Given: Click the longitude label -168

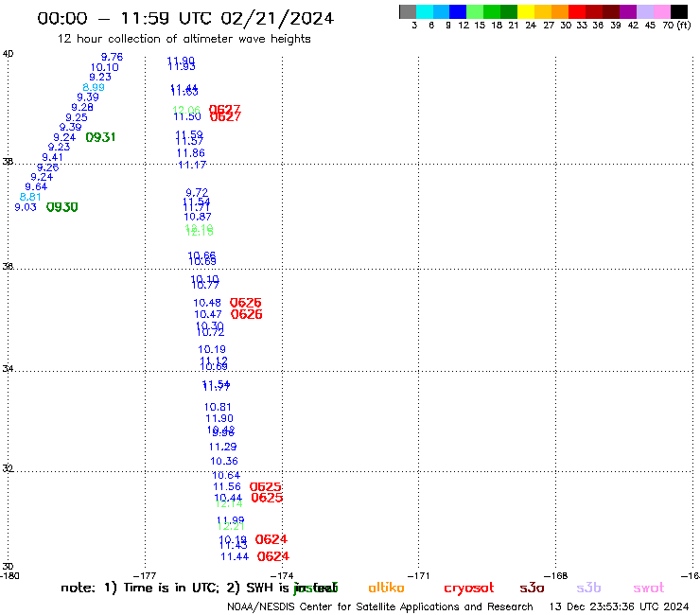Looking at the screenshot, I should pyautogui.click(x=556, y=576).
